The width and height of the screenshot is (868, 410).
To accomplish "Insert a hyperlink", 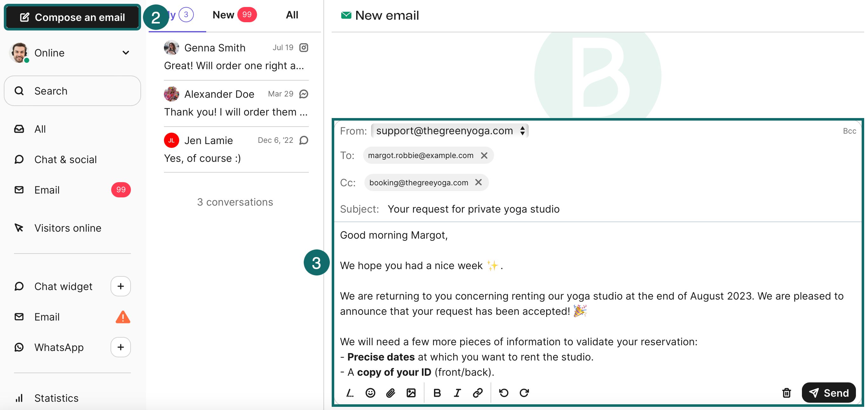I will point(478,393).
